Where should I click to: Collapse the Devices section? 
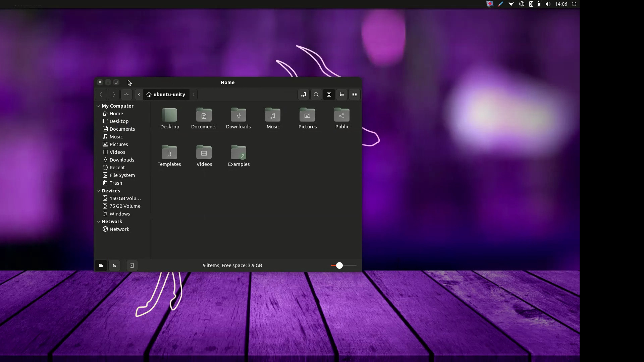[x=98, y=191]
